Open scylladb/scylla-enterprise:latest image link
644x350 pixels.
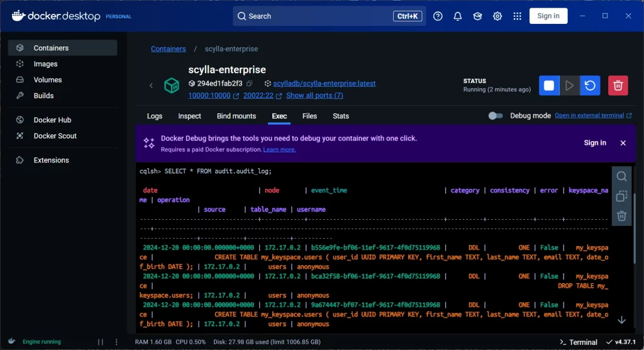324,84
